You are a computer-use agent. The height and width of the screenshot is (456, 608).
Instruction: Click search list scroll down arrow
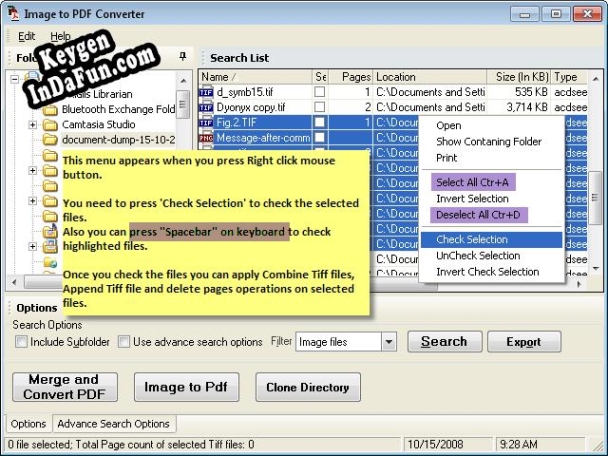[595, 268]
